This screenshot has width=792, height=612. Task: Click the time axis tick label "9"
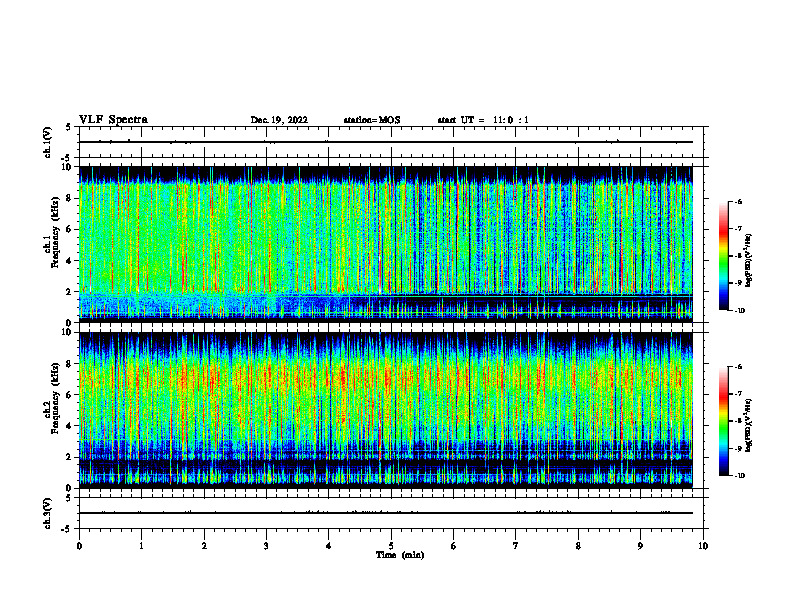[640, 546]
